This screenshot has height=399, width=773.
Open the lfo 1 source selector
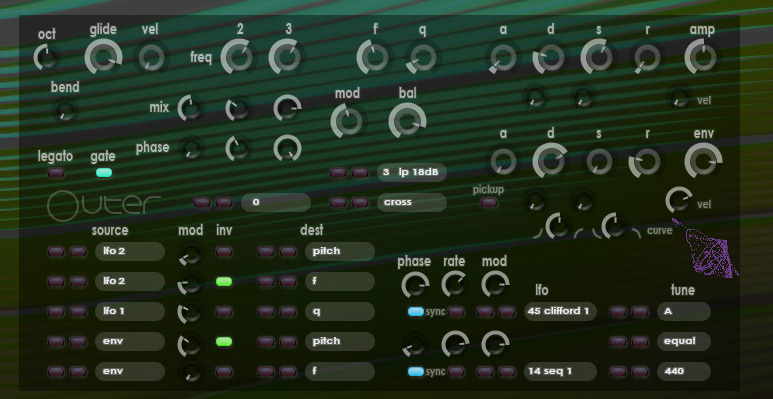click(x=130, y=312)
